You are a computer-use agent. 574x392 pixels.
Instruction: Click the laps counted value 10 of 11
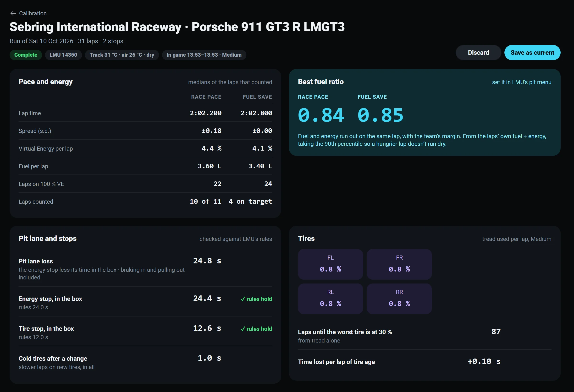[205, 201]
